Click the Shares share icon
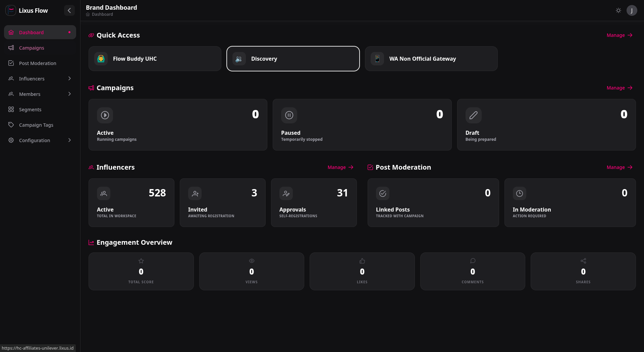The height and width of the screenshot is (352, 644). 583,261
